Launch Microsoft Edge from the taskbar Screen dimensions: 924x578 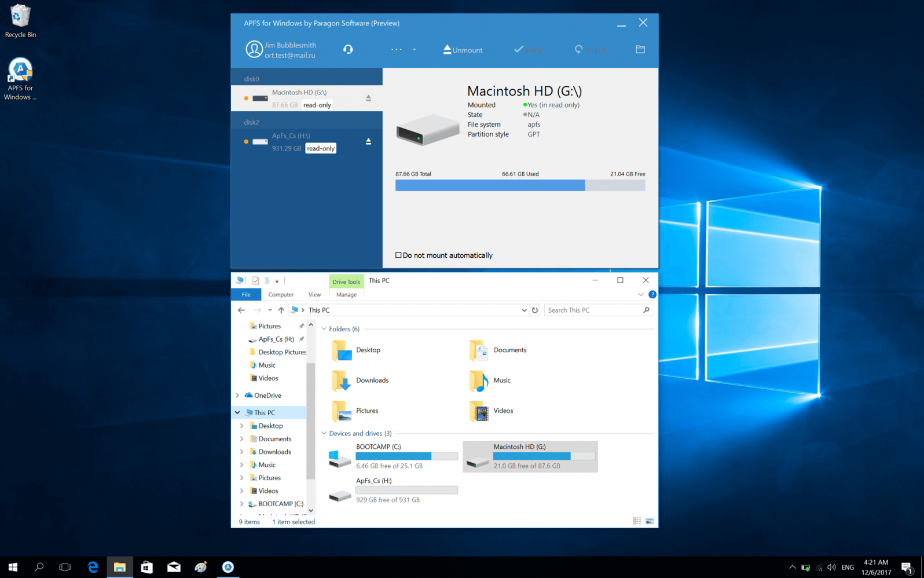pyautogui.click(x=93, y=567)
